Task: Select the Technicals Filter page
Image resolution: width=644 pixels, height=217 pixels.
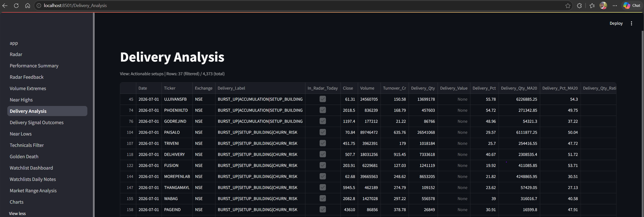Action: pyautogui.click(x=47, y=145)
